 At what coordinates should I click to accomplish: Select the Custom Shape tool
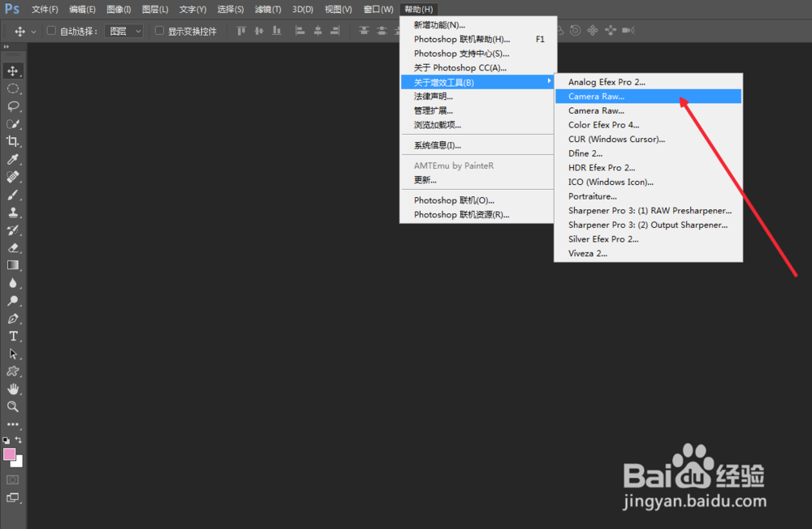point(13,371)
